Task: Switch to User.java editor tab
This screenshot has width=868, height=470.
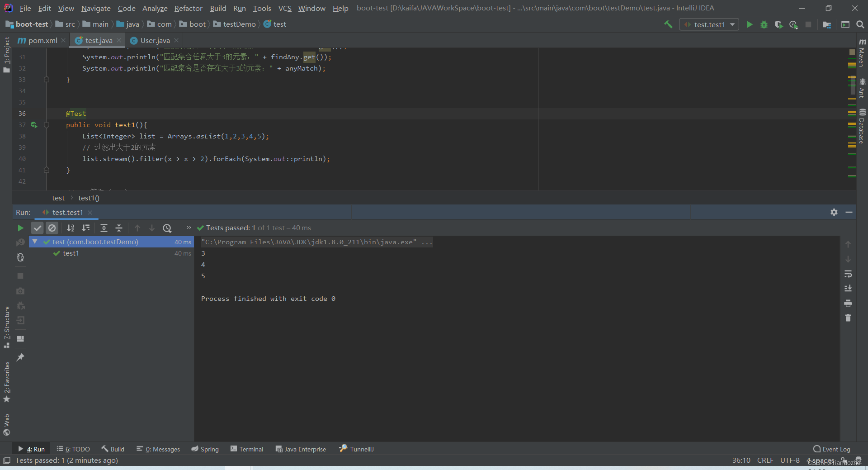Action: pos(155,41)
